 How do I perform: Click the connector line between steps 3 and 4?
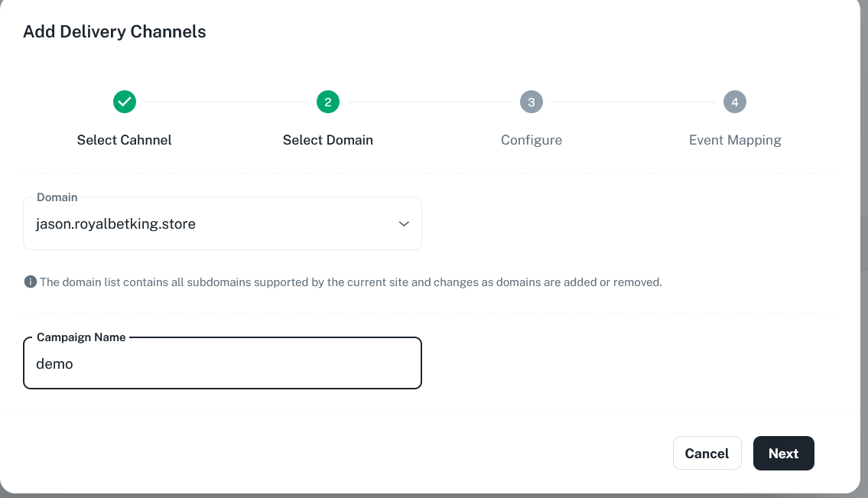click(633, 102)
